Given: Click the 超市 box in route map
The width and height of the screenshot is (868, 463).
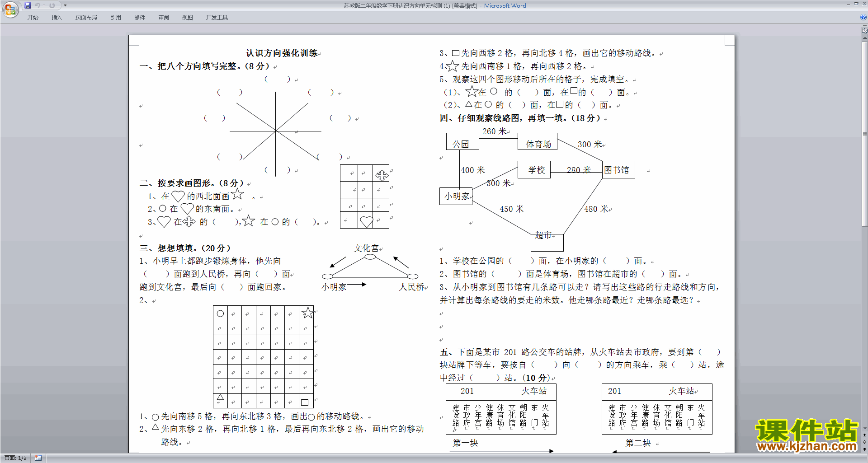Looking at the screenshot, I should tap(547, 243).
